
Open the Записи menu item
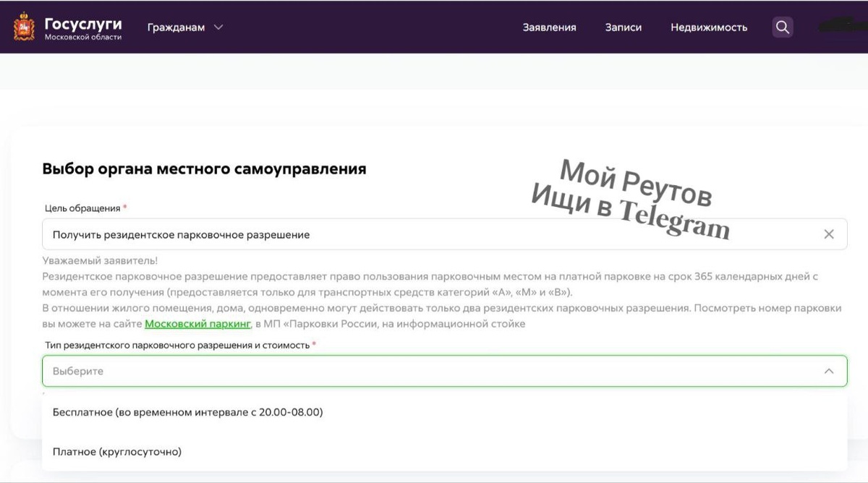[x=624, y=27]
